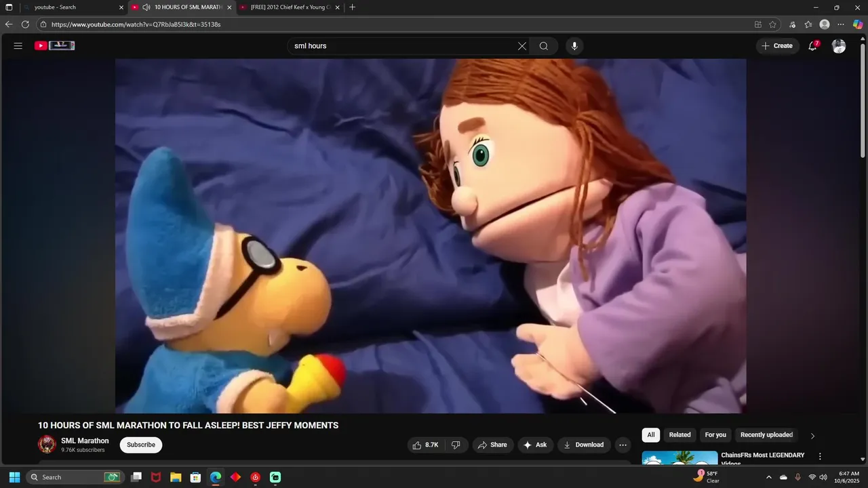Click the address bar URL
868x488 pixels.
(136, 24)
